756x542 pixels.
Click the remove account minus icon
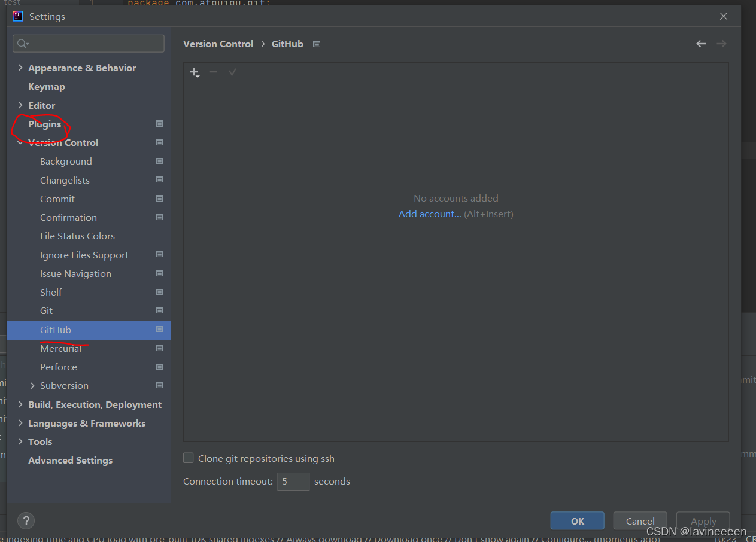coord(213,72)
